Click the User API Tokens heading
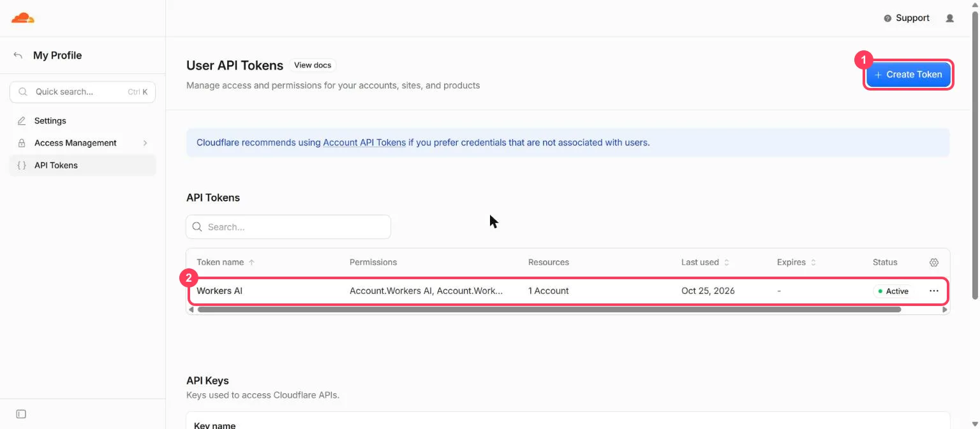The height and width of the screenshot is (429, 980). click(235, 66)
